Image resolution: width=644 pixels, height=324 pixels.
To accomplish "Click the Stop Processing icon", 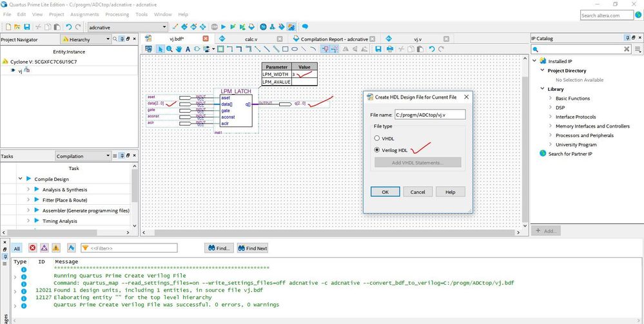I will coord(213,27).
